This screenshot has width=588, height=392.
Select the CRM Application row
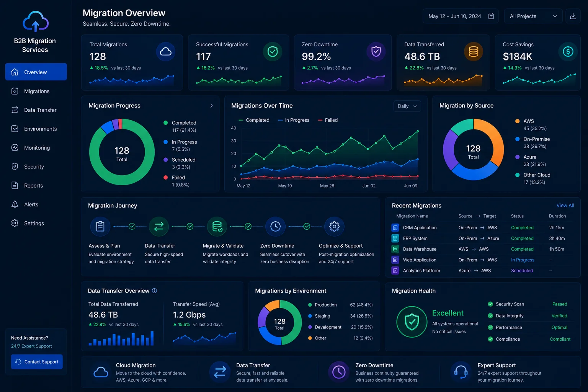pyautogui.click(x=483, y=228)
